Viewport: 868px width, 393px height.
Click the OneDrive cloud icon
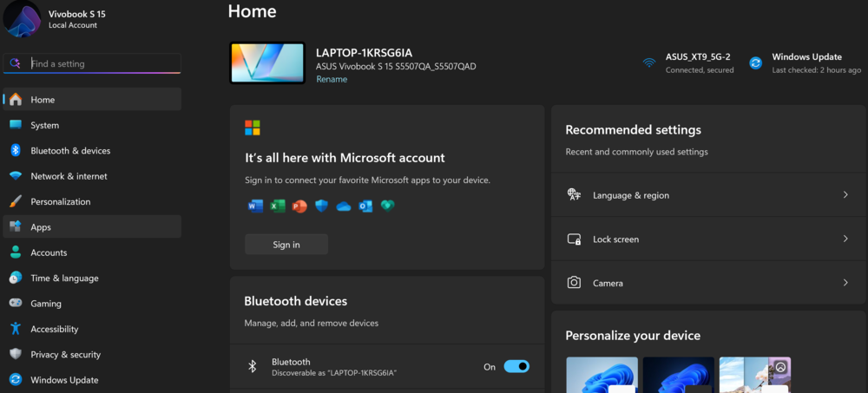point(344,206)
